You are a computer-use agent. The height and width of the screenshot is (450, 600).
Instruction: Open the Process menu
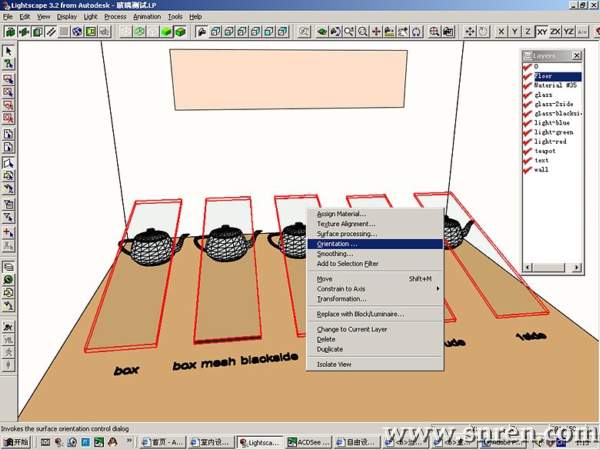115,17
